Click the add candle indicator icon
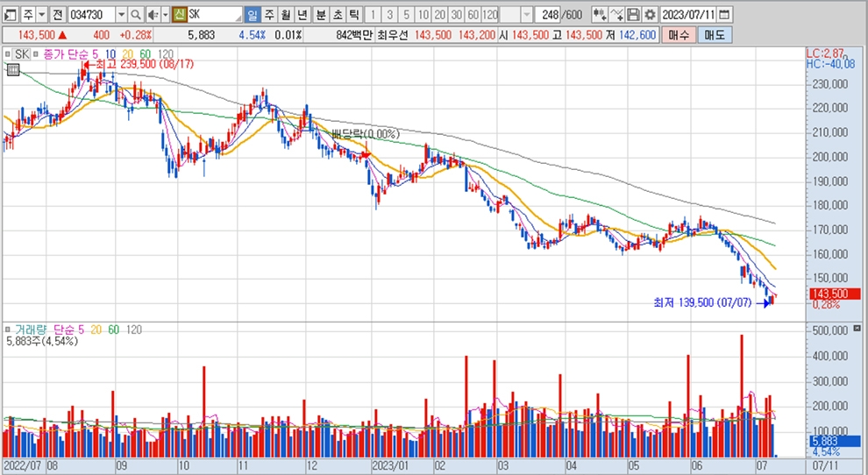 pos(599,15)
